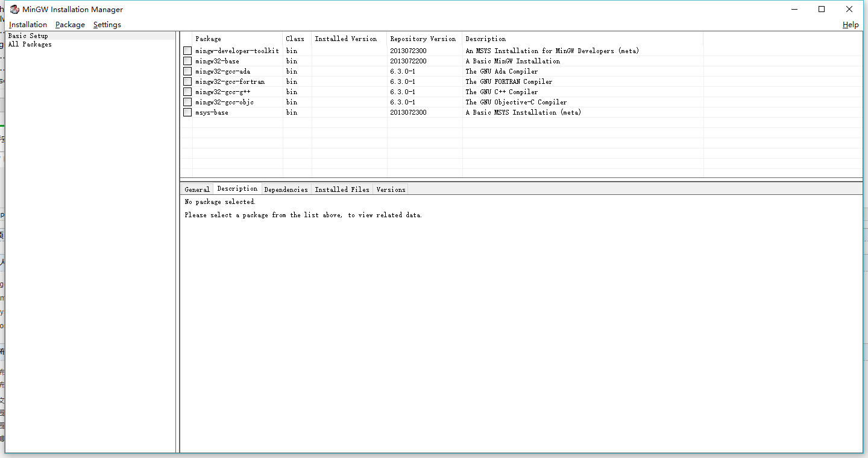
Task: Open the Package menu
Action: (70, 25)
